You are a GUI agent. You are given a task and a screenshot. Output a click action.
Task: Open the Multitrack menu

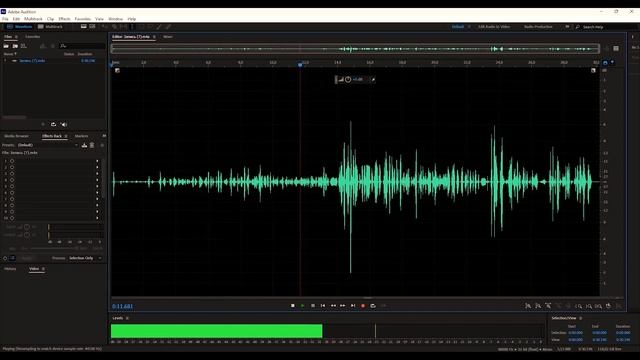tap(33, 19)
